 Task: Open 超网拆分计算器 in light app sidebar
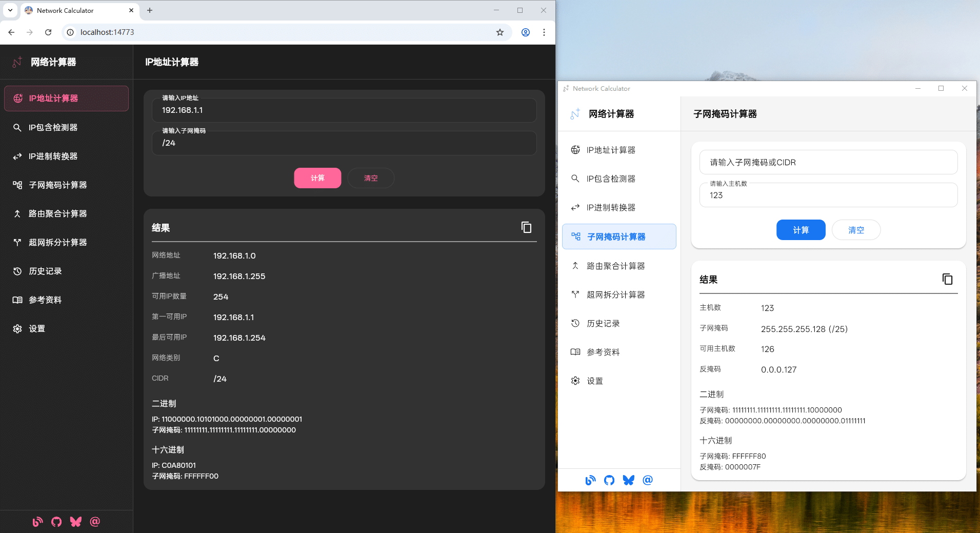click(x=619, y=294)
